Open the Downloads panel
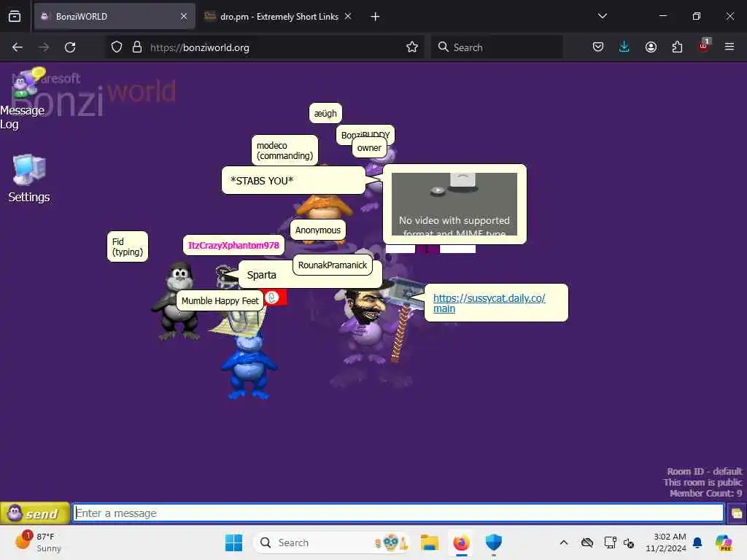This screenshot has height=560, width=747. 624,47
